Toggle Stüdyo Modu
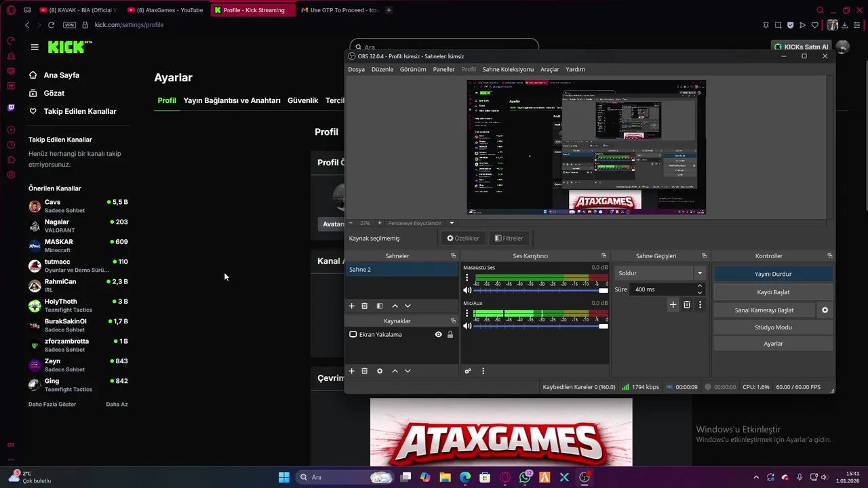The image size is (868, 488). [773, 327]
